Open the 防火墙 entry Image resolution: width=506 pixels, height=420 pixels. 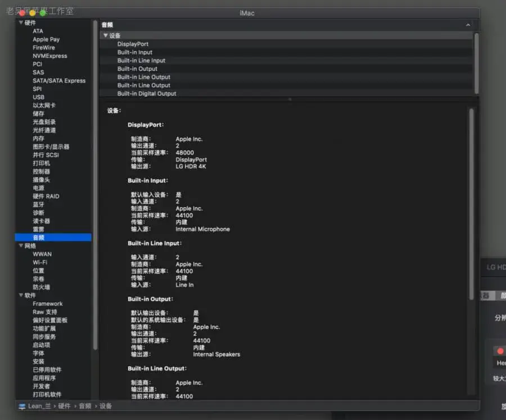pyautogui.click(x=41, y=287)
